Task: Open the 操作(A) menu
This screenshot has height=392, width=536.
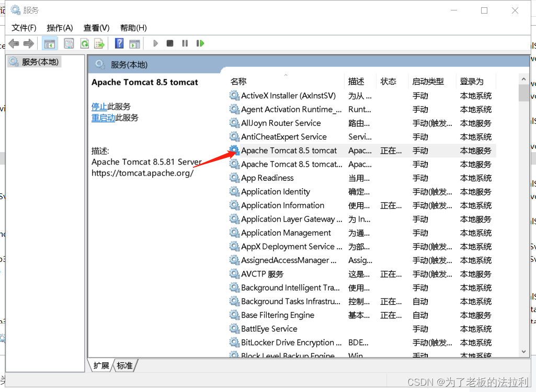Action: pos(60,28)
